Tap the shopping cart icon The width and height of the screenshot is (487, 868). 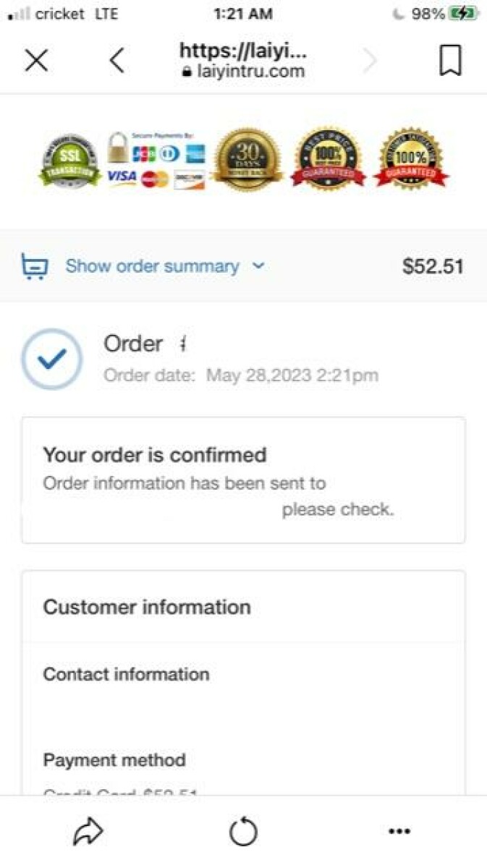click(33, 266)
